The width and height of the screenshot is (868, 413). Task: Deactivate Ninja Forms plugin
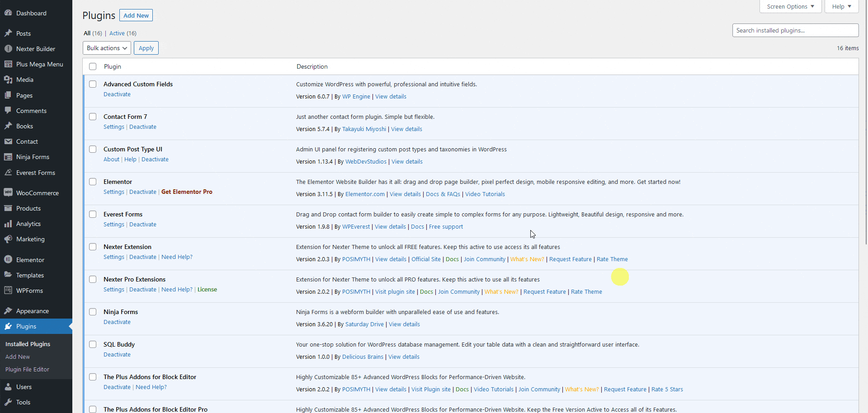[x=117, y=322]
